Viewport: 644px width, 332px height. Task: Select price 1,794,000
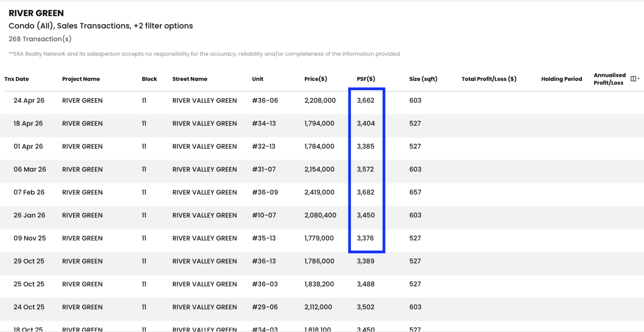[x=319, y=123]
